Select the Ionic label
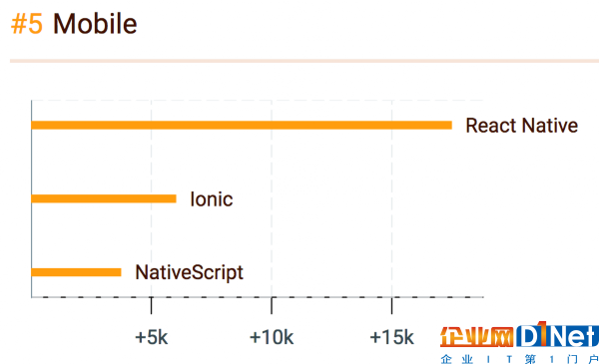The height and width of the screenshot is (364, 599). (x=212, y=199)
